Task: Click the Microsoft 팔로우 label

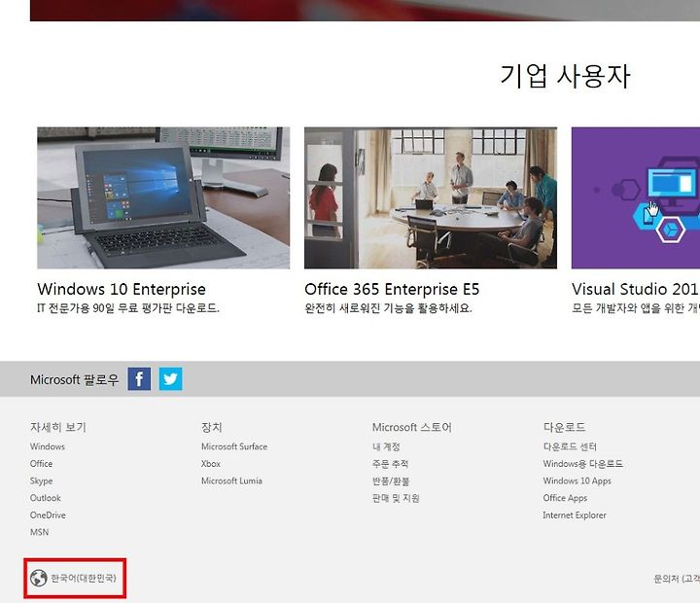Action: [74, 379]
